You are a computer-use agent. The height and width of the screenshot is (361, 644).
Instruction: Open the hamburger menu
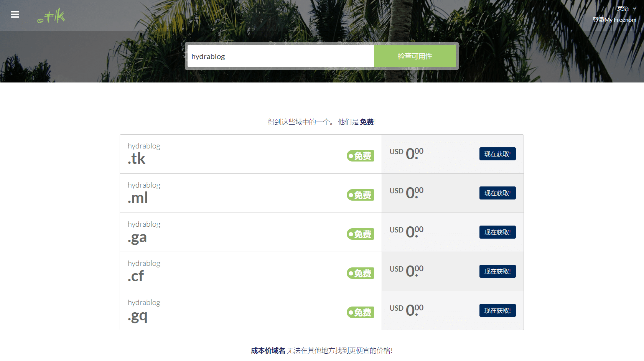point(15,15)
